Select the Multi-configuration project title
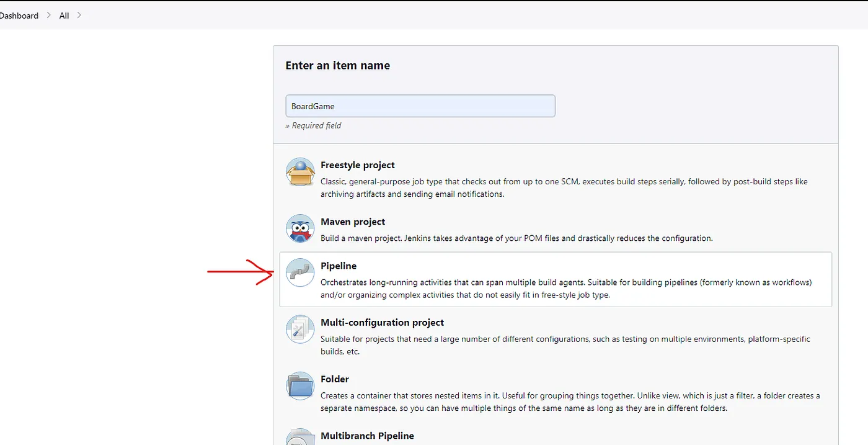 pos(383,322)
